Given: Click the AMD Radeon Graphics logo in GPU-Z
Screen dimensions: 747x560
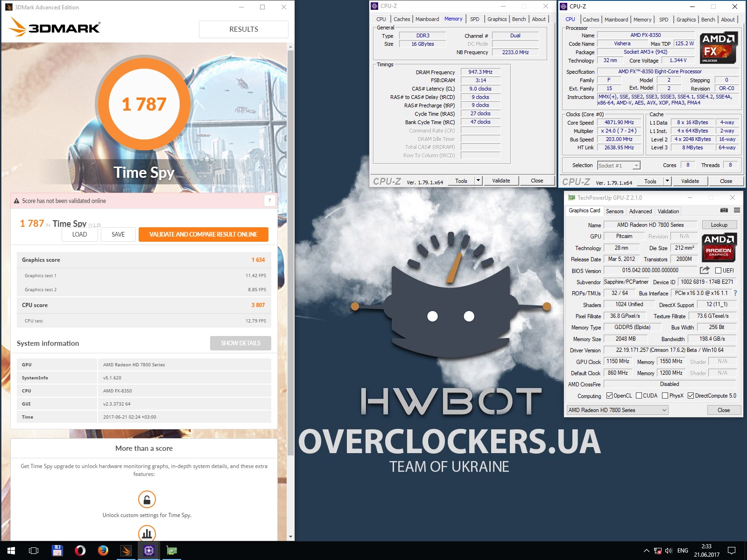Looking at the screenshot, I should (x=719, y=248).
